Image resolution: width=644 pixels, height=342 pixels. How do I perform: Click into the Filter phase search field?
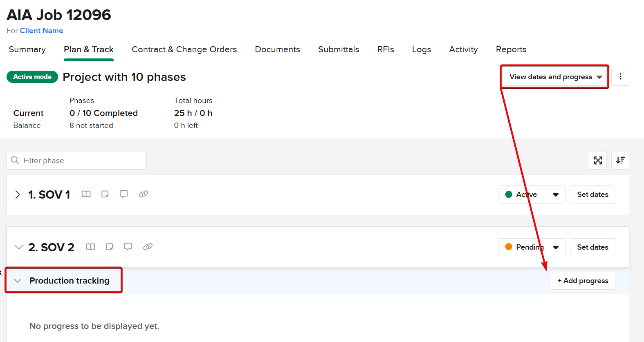click(82, 161)
